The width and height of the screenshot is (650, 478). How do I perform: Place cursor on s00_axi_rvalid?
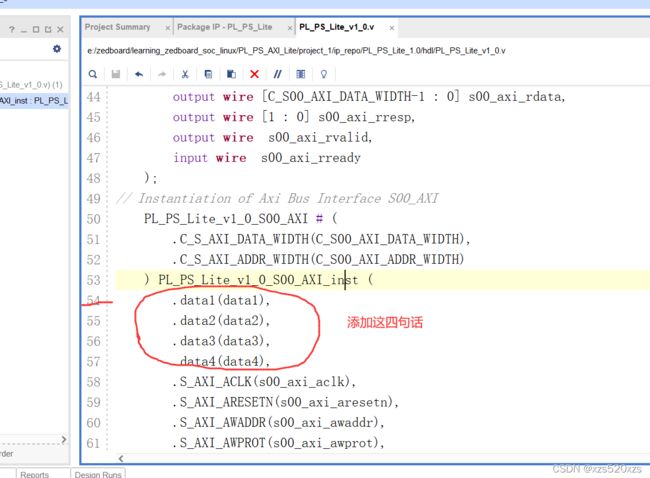click(x=320, y=138)
